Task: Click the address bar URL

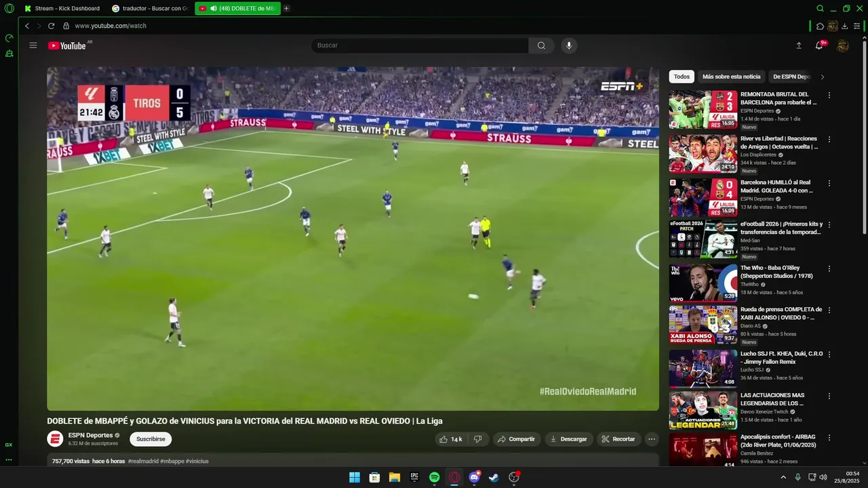Action: coord(111,26)
